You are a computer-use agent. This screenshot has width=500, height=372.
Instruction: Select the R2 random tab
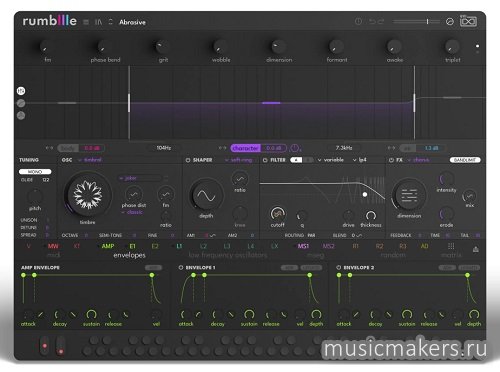379,246
